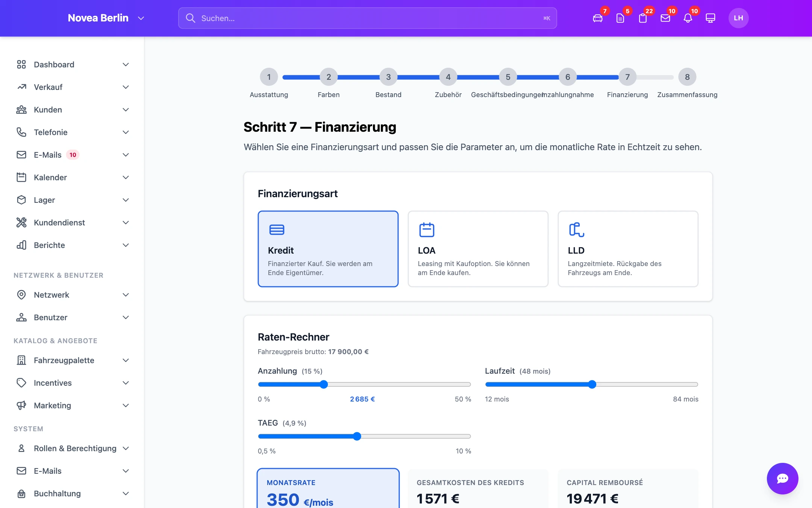The image size is (812, 508).
Task: Click the TAEG slider handle
Action: click(x=357, y=436)
